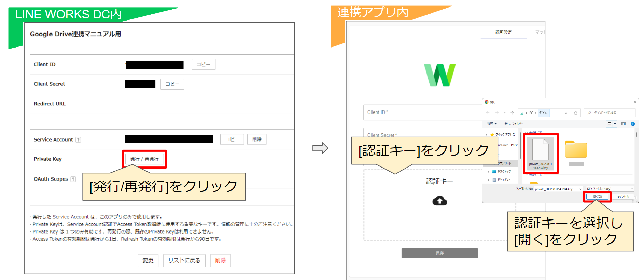Viewport: 644px width, 280px height.
Task: Expand クイック アクセス tree node
Action: (486, 135)
